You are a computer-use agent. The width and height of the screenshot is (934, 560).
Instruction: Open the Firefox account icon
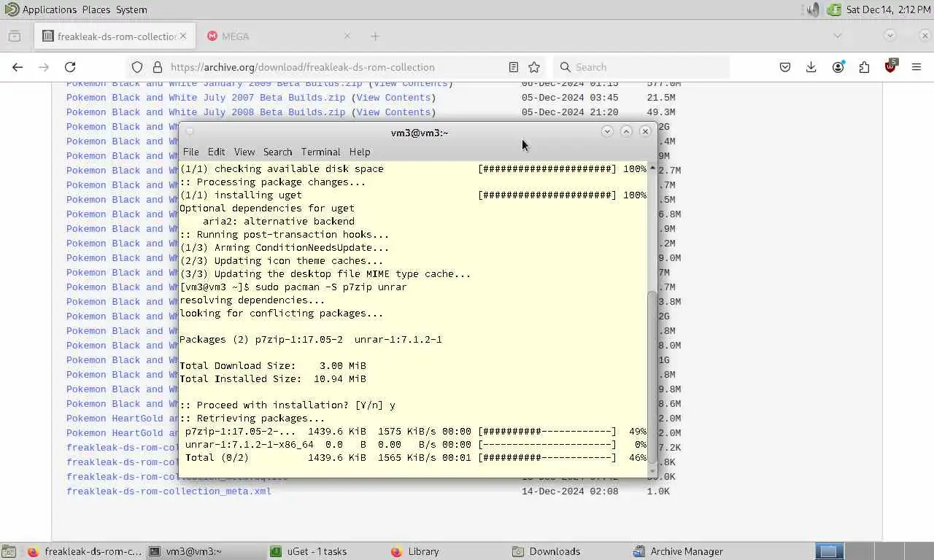[838, 67]
